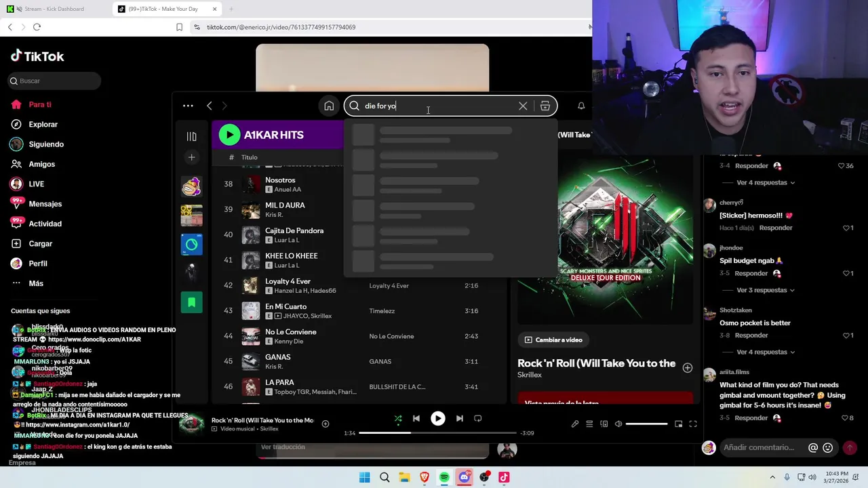Toggle lyrics microphone icon
This screenshot has width=868, height=488.
click(x=575, y=424)
